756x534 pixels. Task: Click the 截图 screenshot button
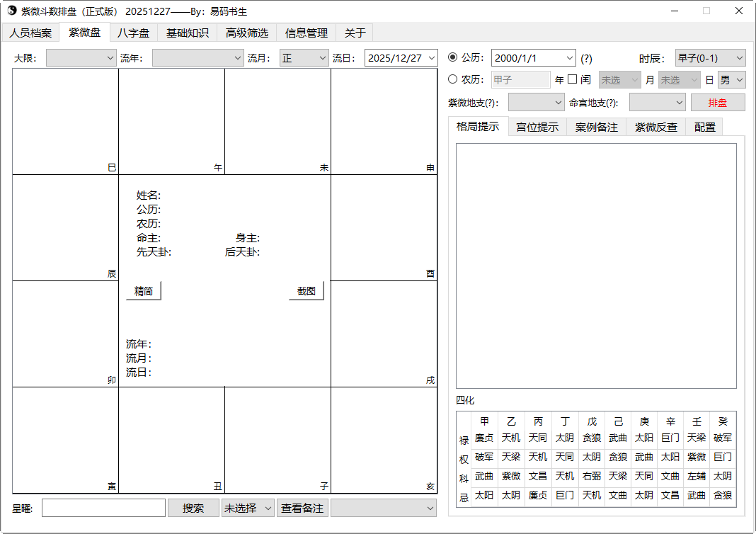tap(306, 290)
